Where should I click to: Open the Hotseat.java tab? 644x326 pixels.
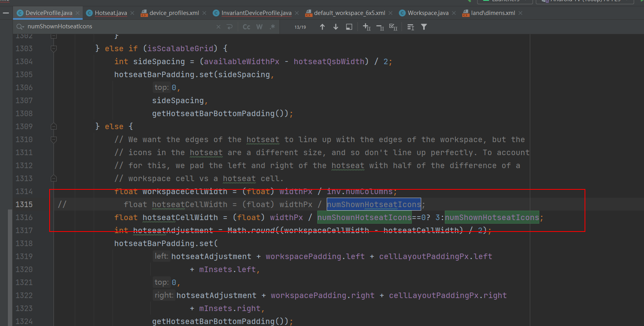click(x=111, y=13)
